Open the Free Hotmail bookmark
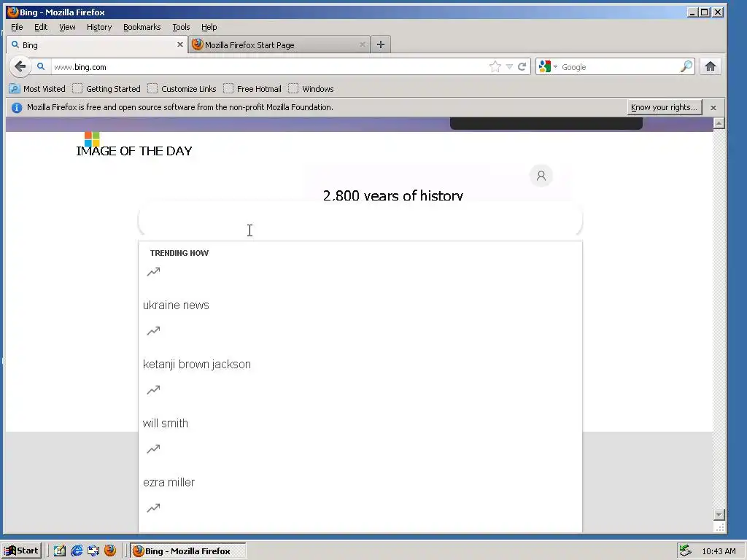This screenshot has width=747, height=560. (x=252, y=88)
